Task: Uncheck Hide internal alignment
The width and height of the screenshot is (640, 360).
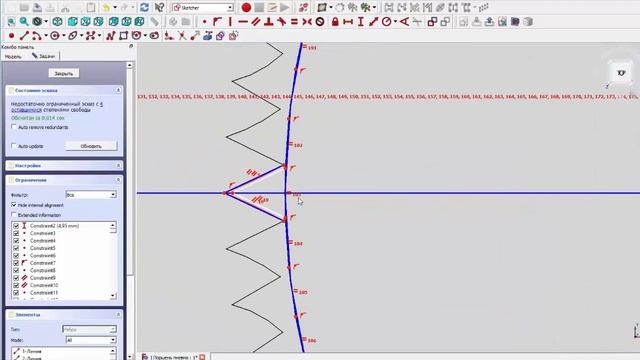Action: pos(14,205)
